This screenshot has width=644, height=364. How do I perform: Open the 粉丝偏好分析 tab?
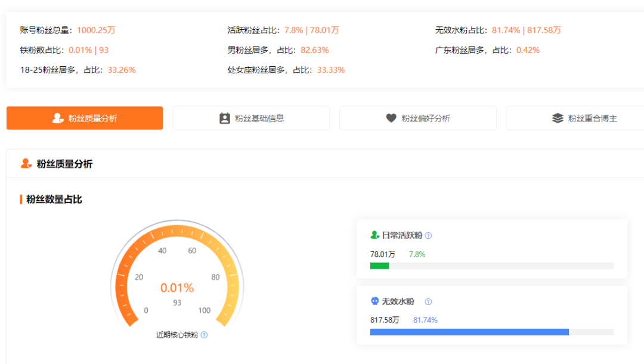417,118
